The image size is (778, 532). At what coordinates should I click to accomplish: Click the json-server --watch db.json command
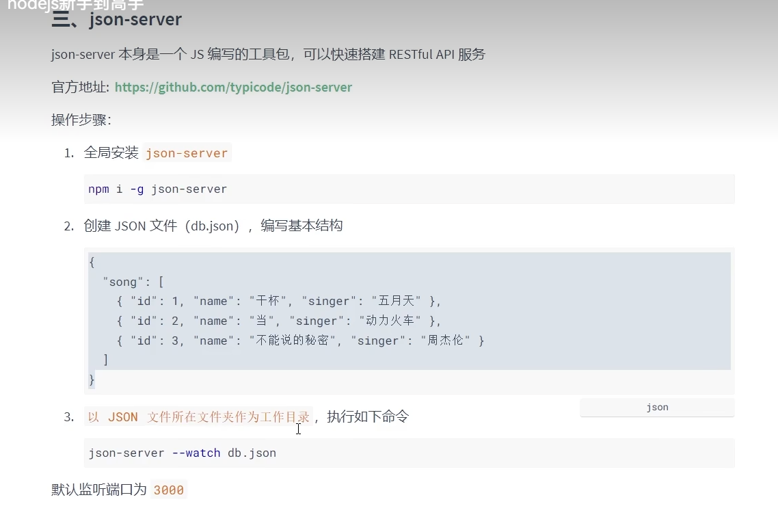coord(182,453)
